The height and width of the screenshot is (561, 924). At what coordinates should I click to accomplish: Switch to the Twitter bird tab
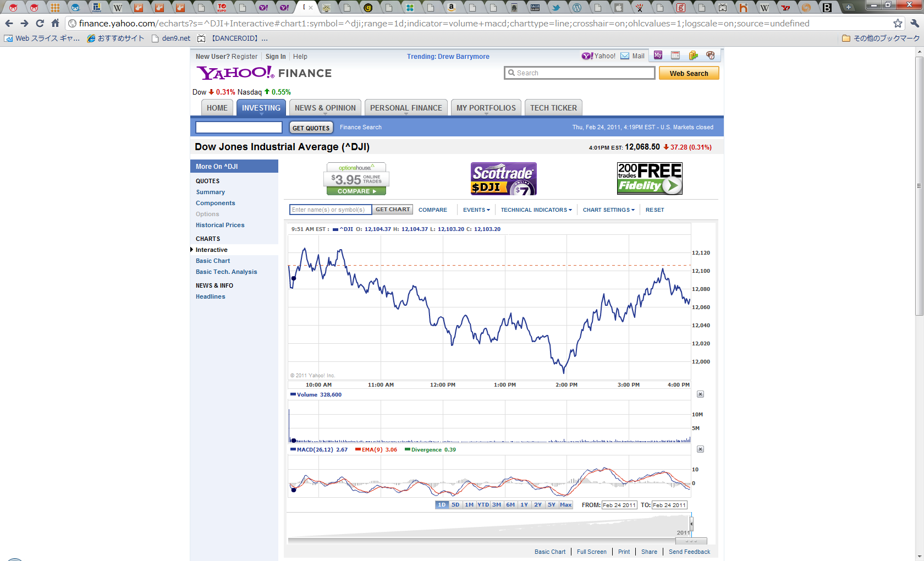[x=556, y=8]
